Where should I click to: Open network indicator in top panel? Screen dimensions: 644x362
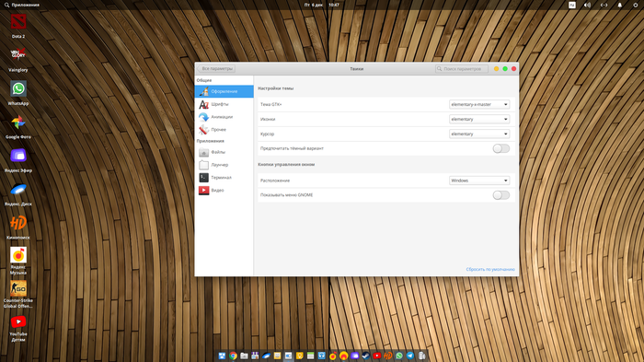604,5
